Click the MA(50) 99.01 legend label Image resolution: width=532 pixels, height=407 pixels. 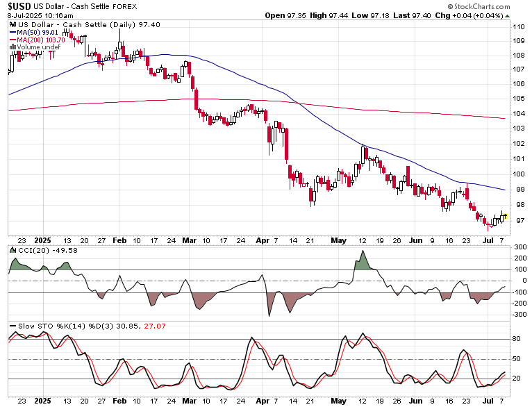point(38,33)
